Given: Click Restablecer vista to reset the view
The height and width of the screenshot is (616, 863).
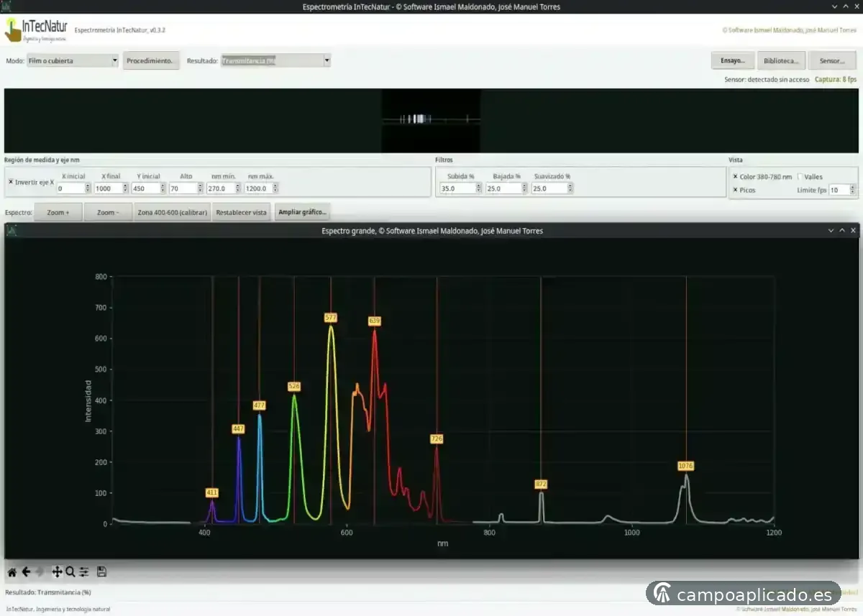Looking at the screenshot, I should click(242, 213).
